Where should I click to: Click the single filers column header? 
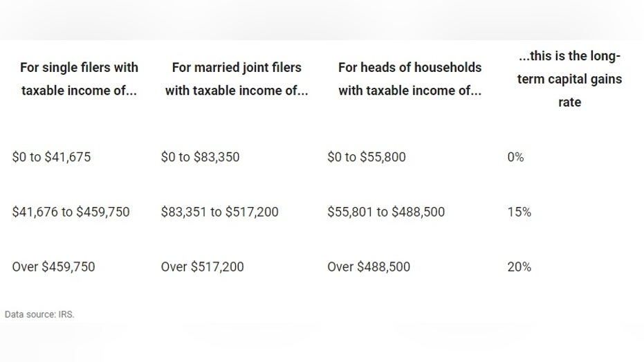(80, 79)
